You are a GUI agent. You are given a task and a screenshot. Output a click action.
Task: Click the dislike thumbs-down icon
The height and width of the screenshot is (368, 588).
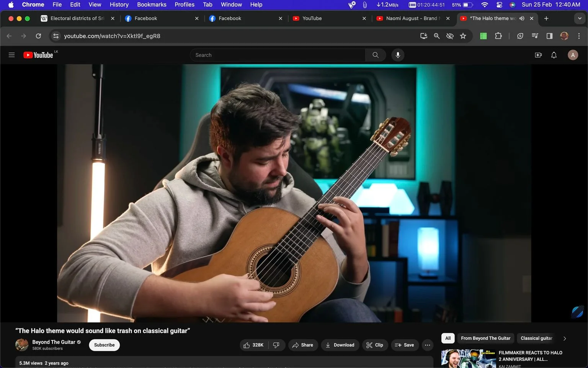(x=276, y=345)
